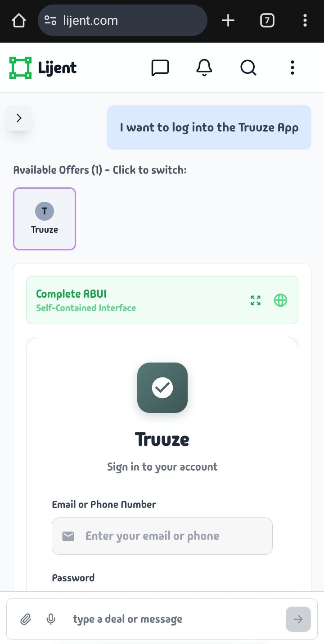Viewport: 324px width, 644px height.
Task: Click the email or phone input field
Action: pyautogui.click(x=162, y=536)
